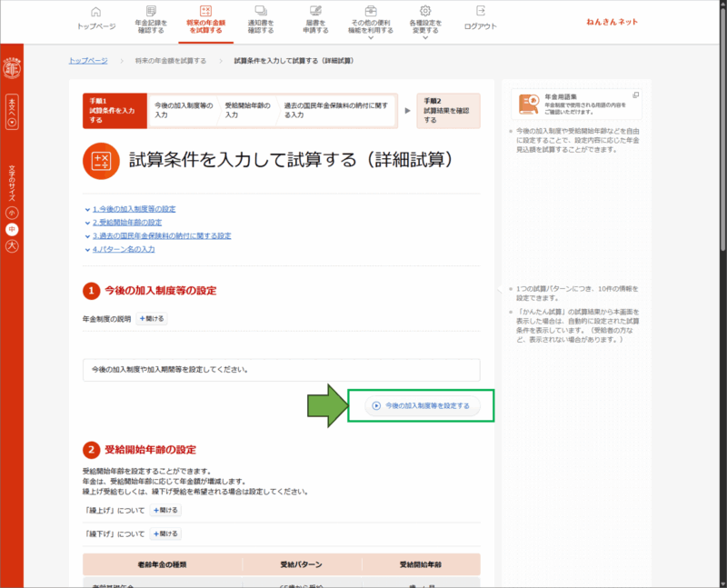Expand「繰上げ」について with 開ける button
The image size is (727, 588).
(165, 511)
